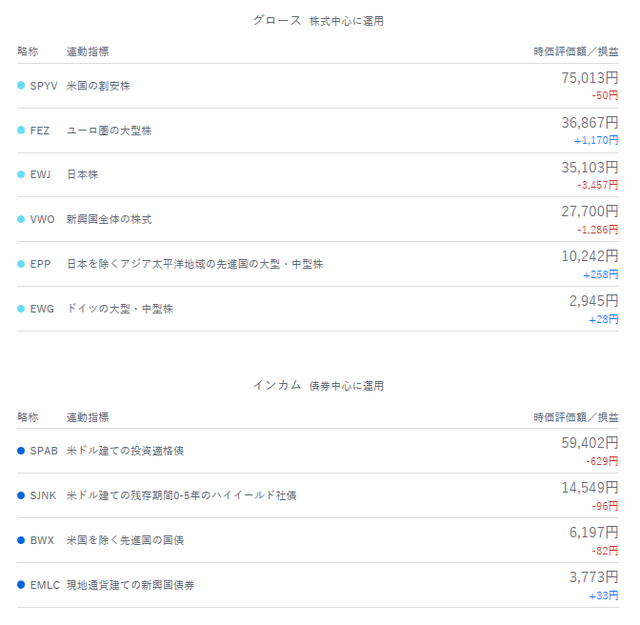Click the +28円 gain value
The width and height of the screenshot is (640, 625).
(603, 319)
